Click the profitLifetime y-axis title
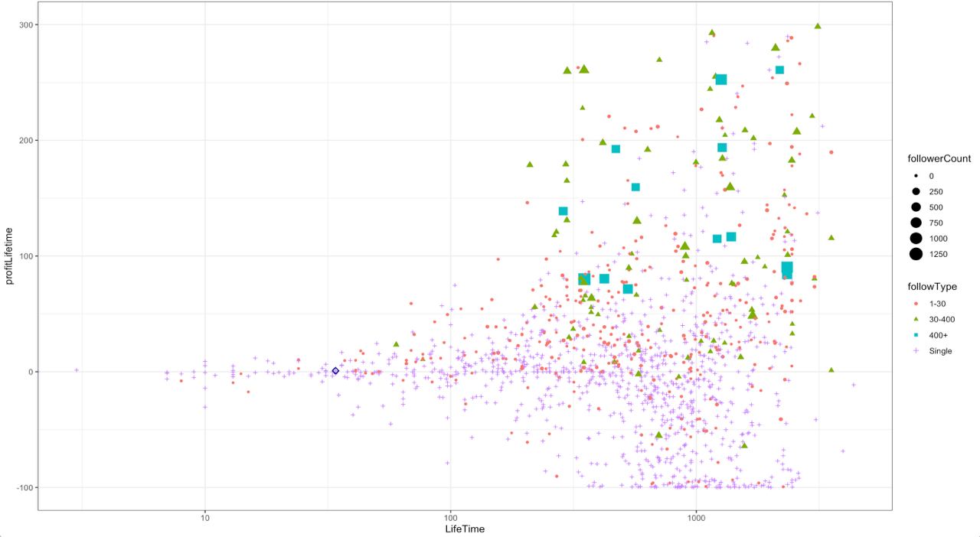Viewport: 980px width, 537px height. click(11, 255)
